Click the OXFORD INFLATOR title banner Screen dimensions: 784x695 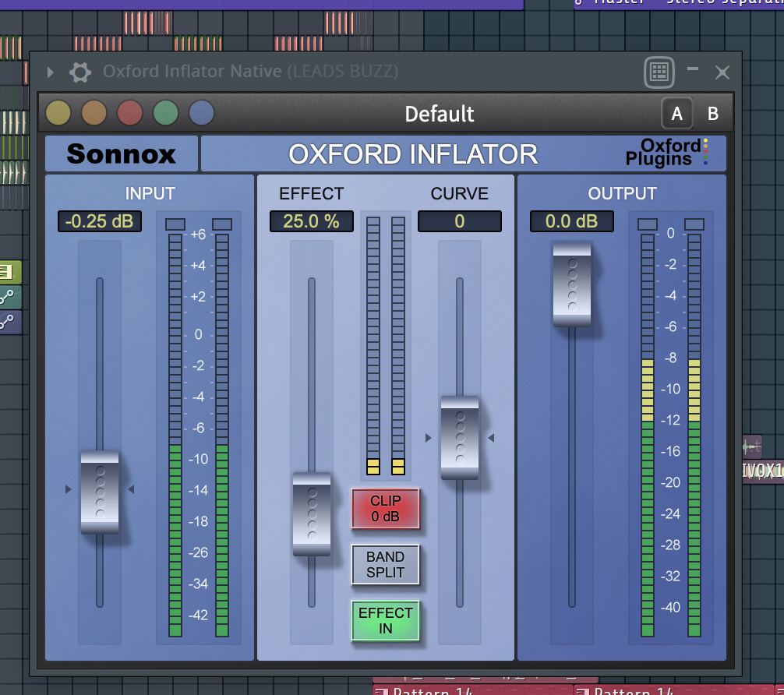tap(413, 154)
